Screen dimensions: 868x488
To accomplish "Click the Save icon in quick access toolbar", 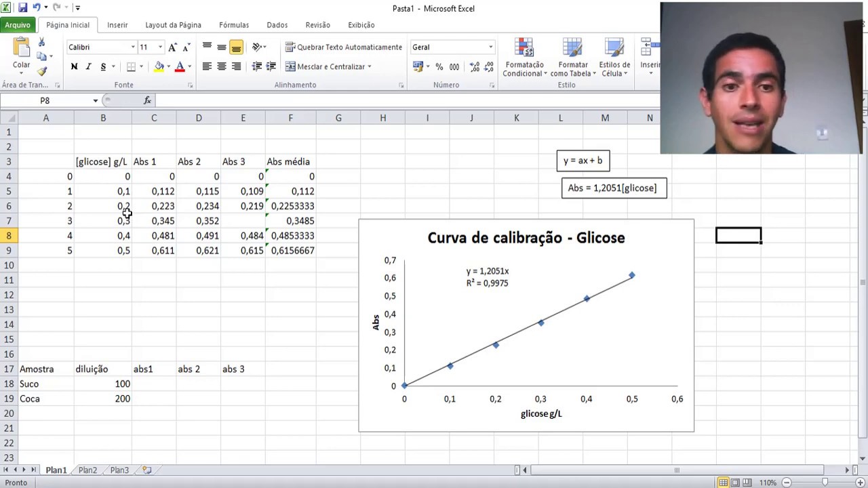I will click(x=22, y=7).
